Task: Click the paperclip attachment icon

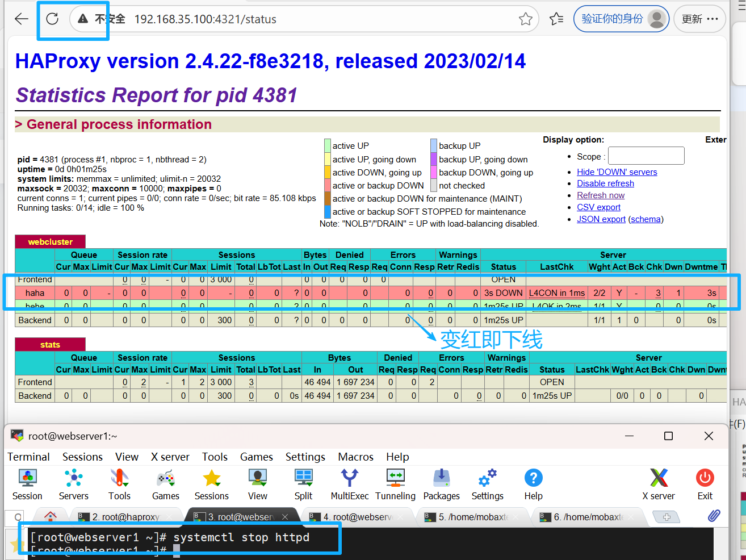Action: (x=714, y=516)
